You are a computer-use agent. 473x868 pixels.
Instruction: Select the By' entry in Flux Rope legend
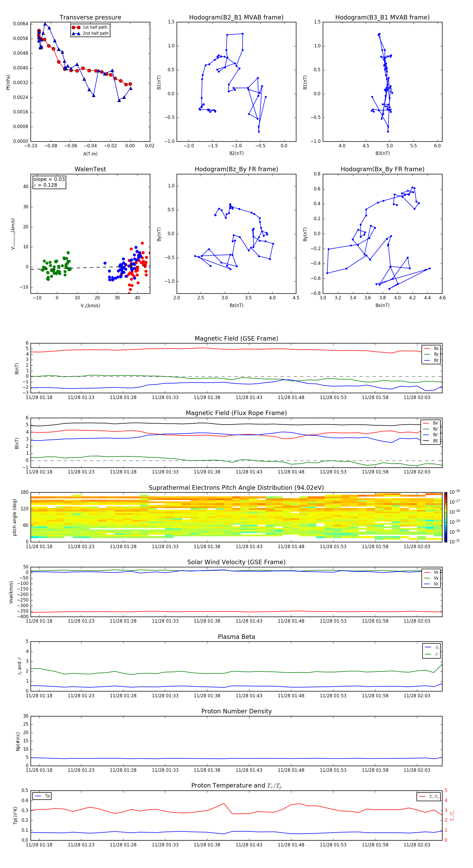[431, 429]
